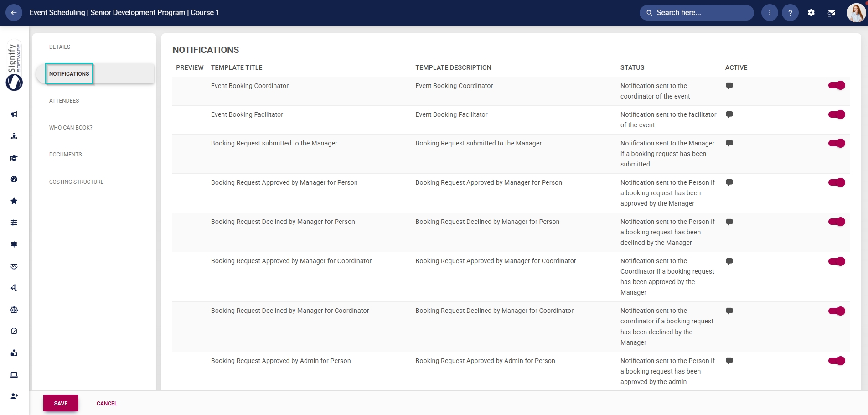
Task: Open the vertical three-dot menu
Action: click(770, 13)
